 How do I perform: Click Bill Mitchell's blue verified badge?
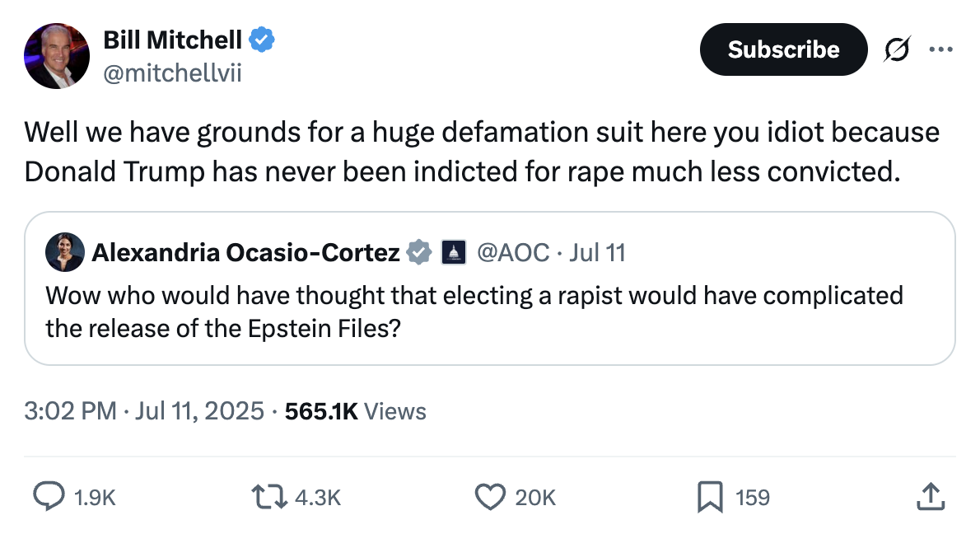click(x=262, y=39)
